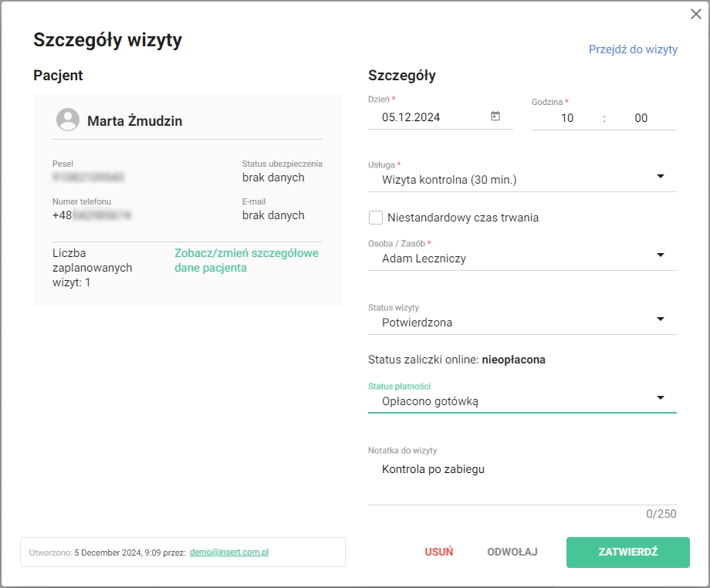Follow the Przejdź do wizyty link
The height and width of the screenshot is (588, 710).
[633, 49]
